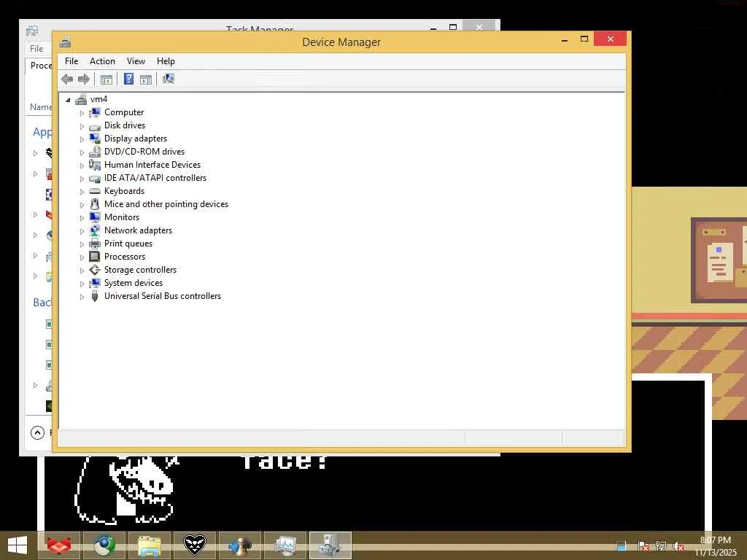Open the Action menu
This screenshot has height=560, width=747.
(102, 61)
